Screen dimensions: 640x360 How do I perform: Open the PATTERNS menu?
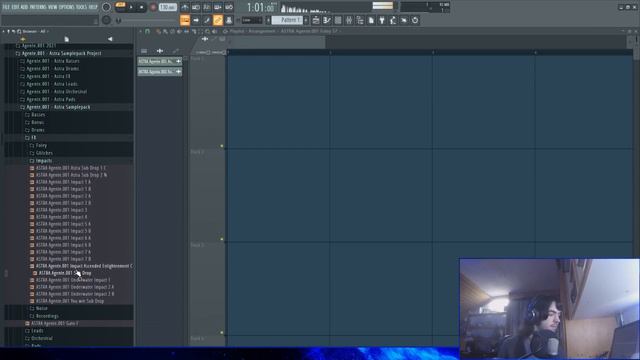[38, 7]
